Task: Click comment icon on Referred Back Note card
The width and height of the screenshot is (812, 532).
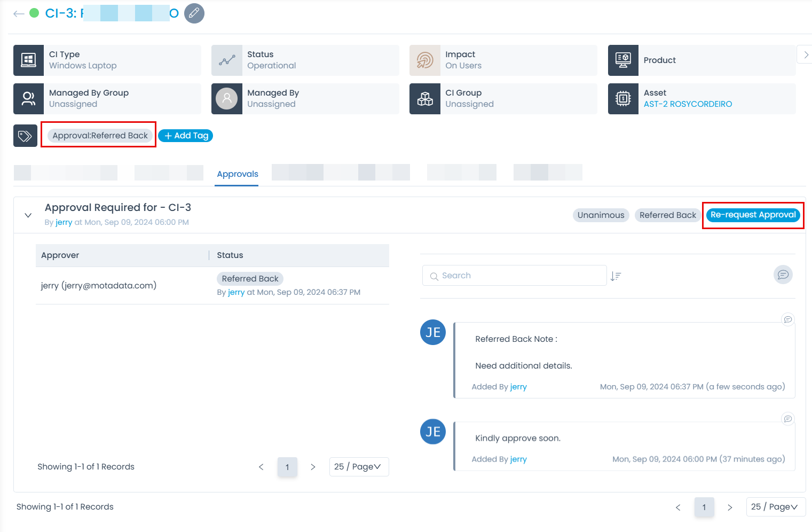Action: 787,319
